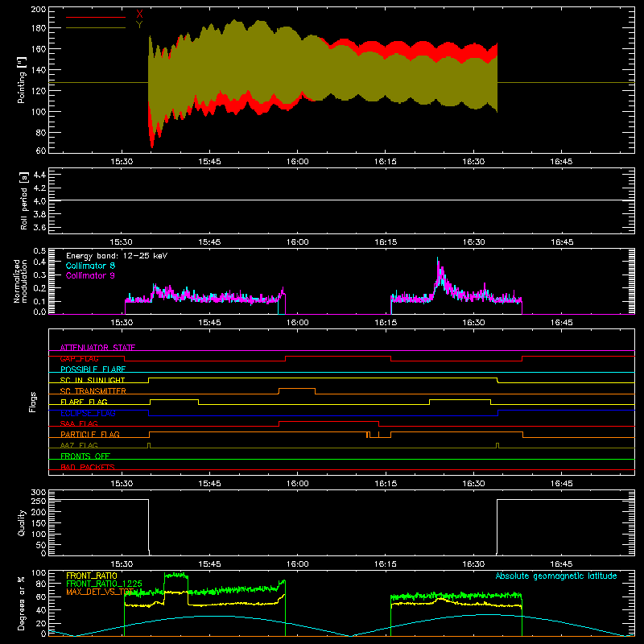The image size is (644, 644).
Task: Click the Roll period axis title
Action: point(23,200)
